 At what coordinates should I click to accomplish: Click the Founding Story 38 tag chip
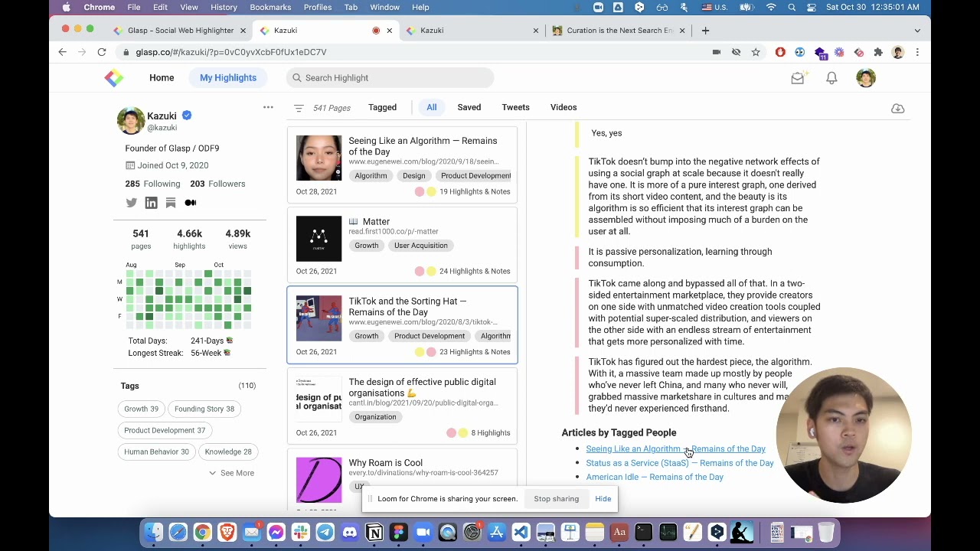click(x=204, y=409)
